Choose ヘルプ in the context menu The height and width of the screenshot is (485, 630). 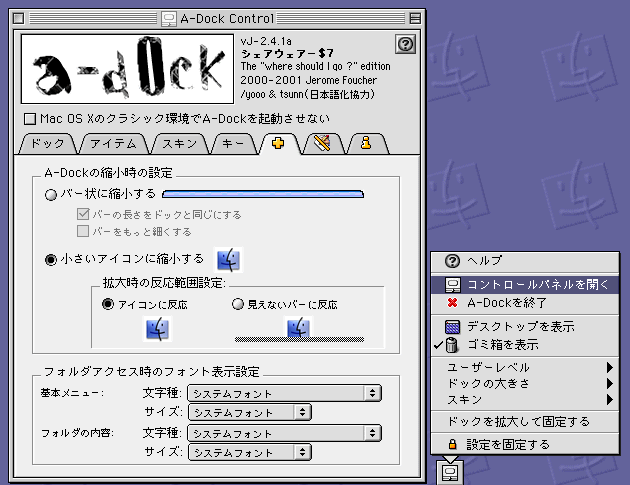point(525,261)
